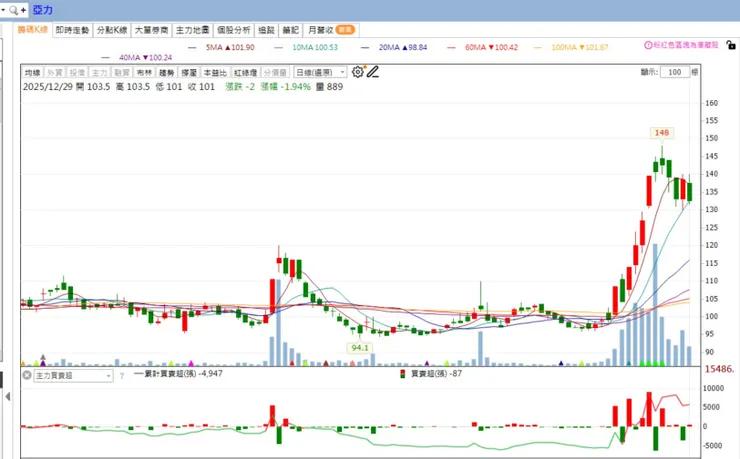The width and height of the screenshot is (740, 459).
Task: Click the 亞力 stock name title
Action: point(42,10)
